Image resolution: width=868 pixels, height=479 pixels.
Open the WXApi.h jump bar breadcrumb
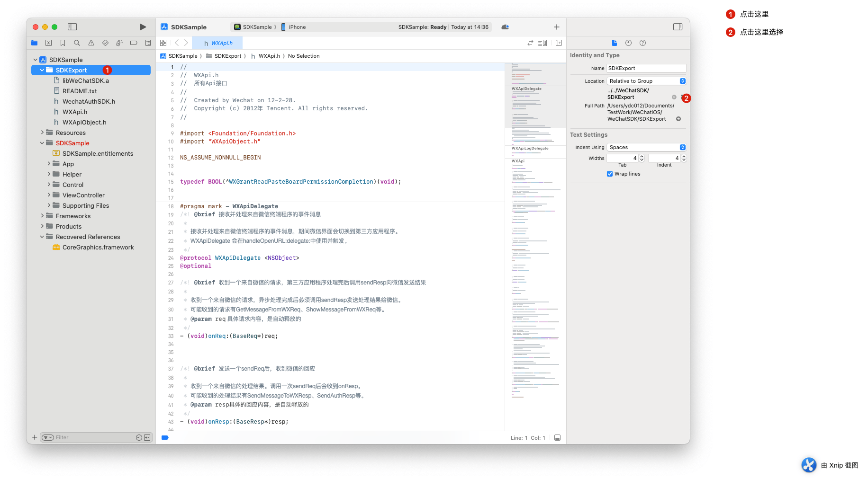click(x=265, y=56)
